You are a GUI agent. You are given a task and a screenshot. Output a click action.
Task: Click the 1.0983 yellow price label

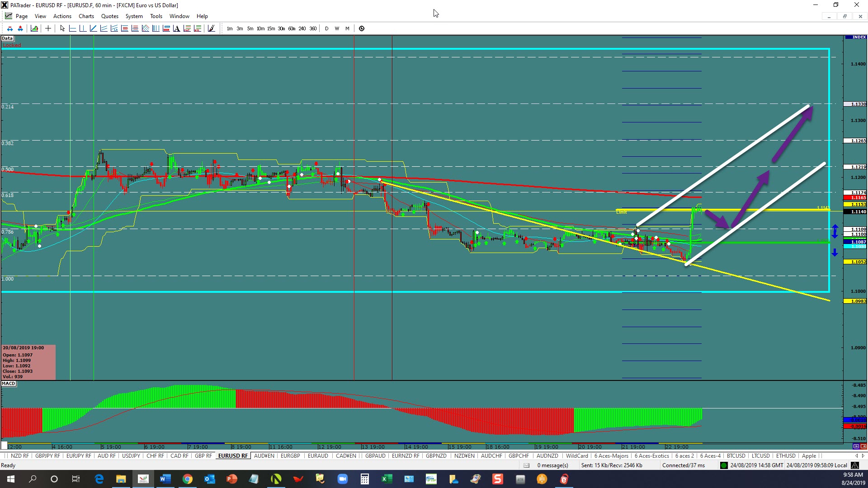855,301
